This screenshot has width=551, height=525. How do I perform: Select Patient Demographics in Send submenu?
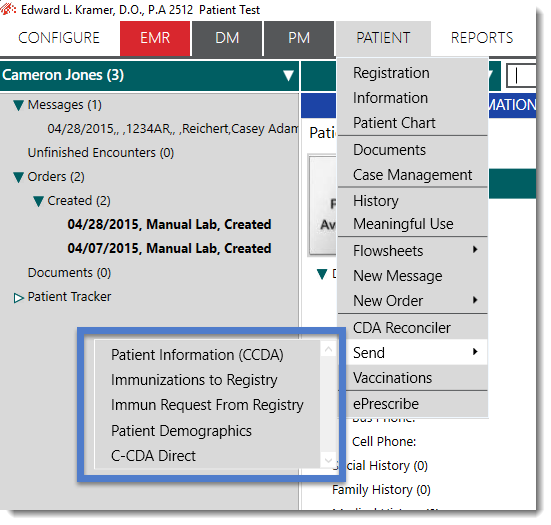207,431
